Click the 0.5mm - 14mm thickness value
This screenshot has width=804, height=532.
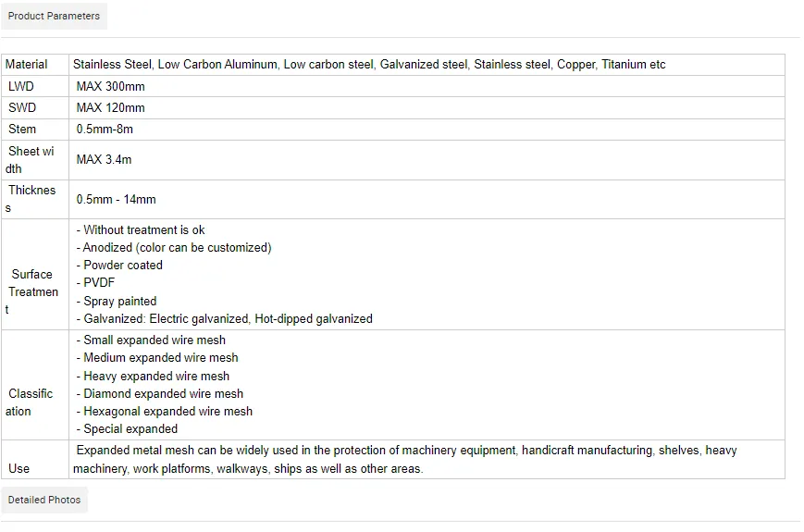coord(116,199)
